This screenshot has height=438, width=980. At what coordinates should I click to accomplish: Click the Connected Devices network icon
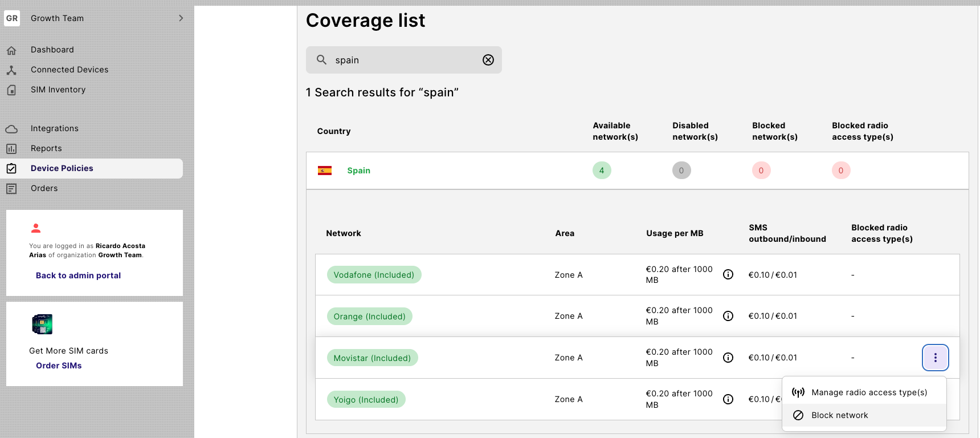click(x=11, y=70)
